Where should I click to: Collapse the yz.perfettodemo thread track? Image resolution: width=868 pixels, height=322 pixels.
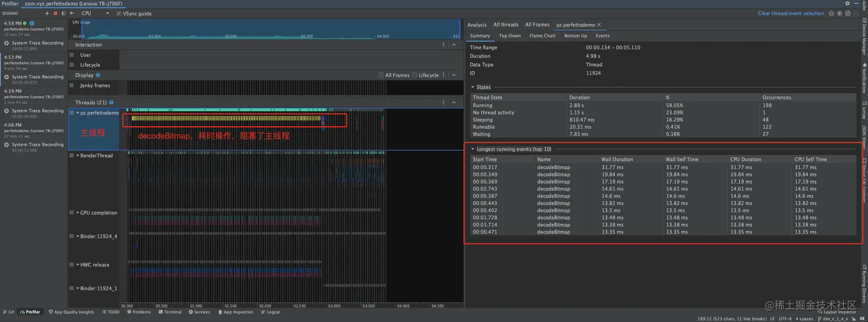point(77,113)
